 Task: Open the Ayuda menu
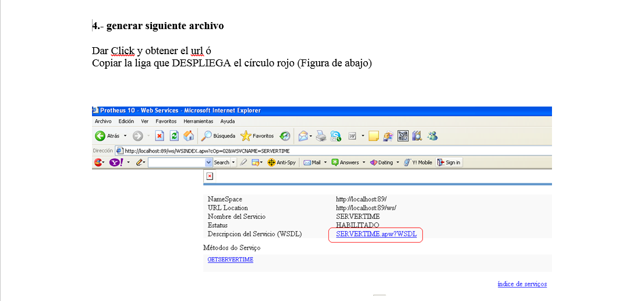click(x=228, y=122)
